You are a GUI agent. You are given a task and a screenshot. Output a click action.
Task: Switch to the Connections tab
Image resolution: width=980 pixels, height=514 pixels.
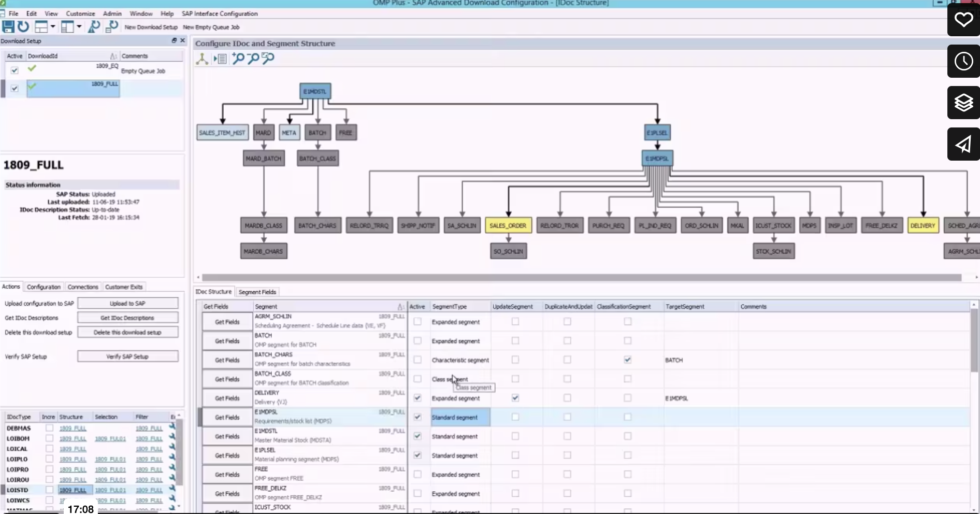point(83,287)
